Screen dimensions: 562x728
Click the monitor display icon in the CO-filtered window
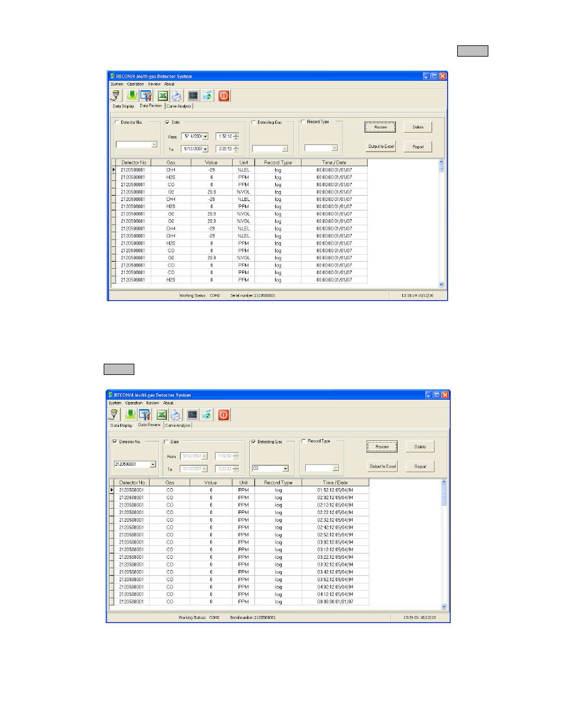pos(192,414)
